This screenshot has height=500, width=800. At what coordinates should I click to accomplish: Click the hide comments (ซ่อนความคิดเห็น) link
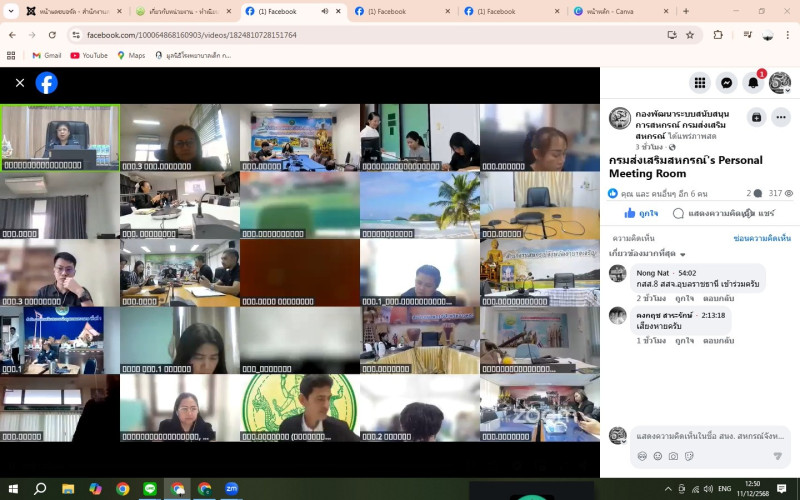click(761, 238)
